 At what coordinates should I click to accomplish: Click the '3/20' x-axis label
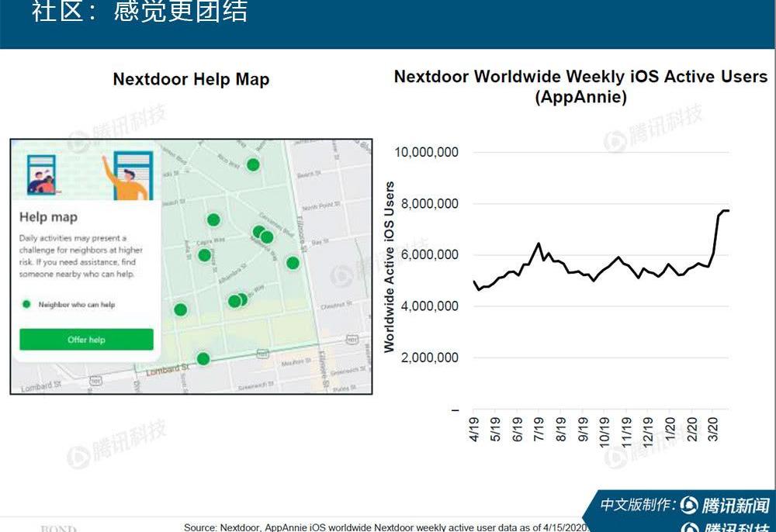pyautogui.click(x=713, y=429)
